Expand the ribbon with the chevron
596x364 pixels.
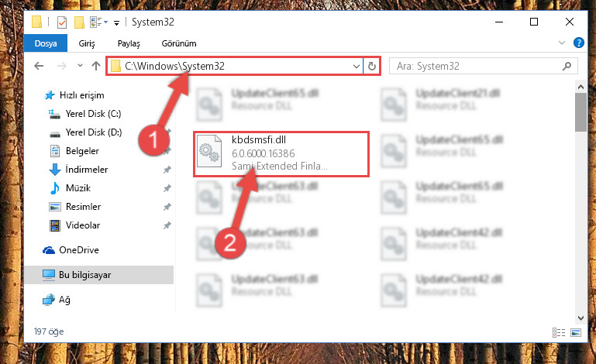561,43
